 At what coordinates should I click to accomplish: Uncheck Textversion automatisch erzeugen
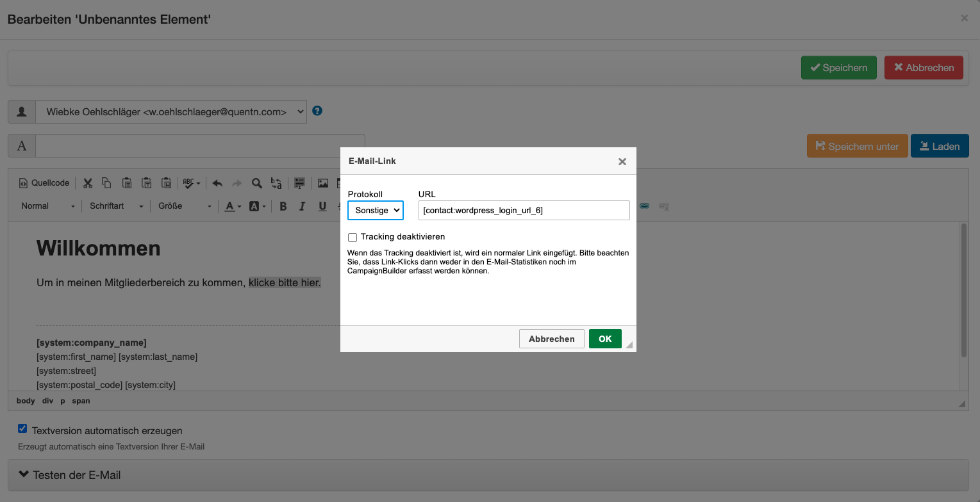[22, 429]
